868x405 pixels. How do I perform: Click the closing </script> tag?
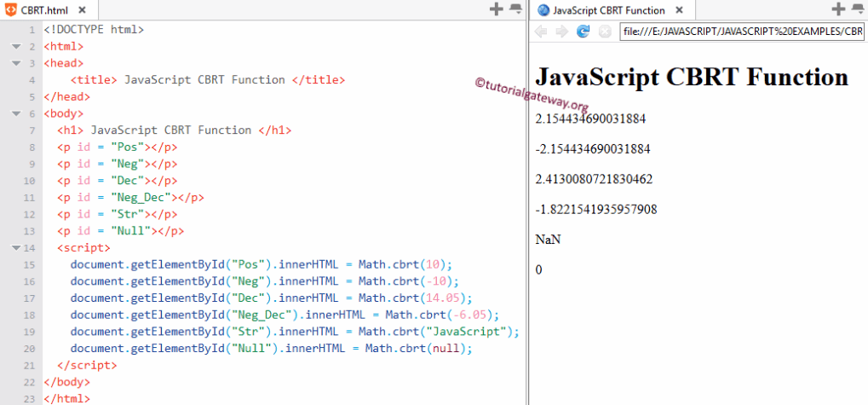[87, 365]
